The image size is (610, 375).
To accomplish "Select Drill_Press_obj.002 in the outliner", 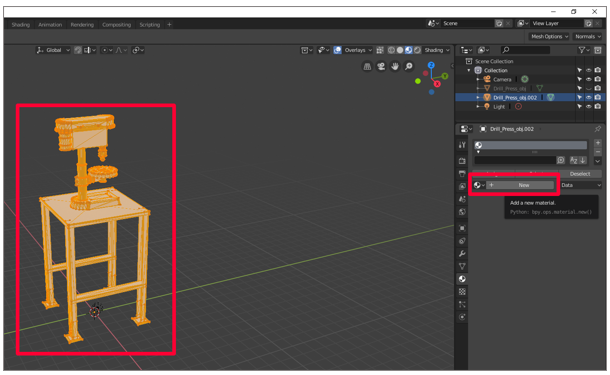I will (x=515, y=98).
